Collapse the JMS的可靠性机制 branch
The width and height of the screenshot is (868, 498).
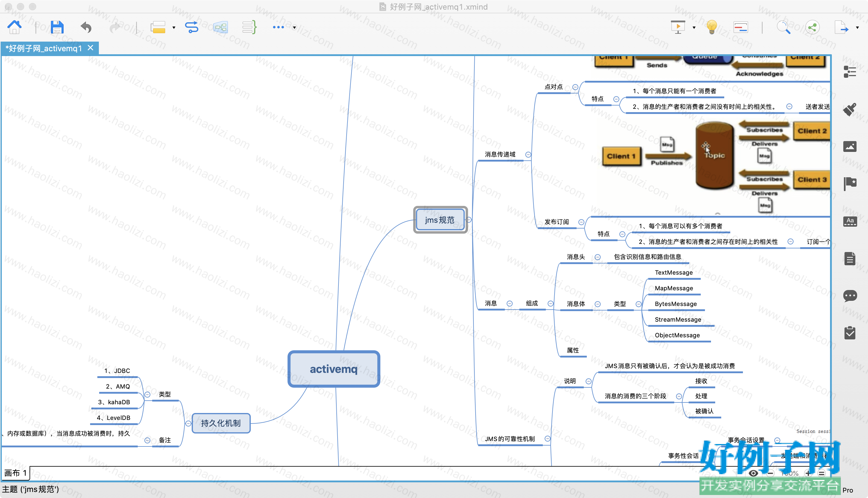point(548,439)
